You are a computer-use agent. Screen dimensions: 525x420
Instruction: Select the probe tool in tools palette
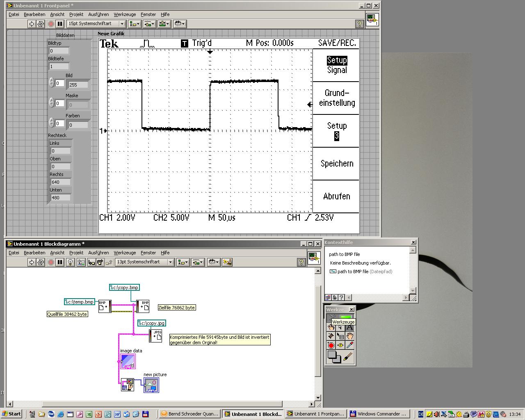340,345
